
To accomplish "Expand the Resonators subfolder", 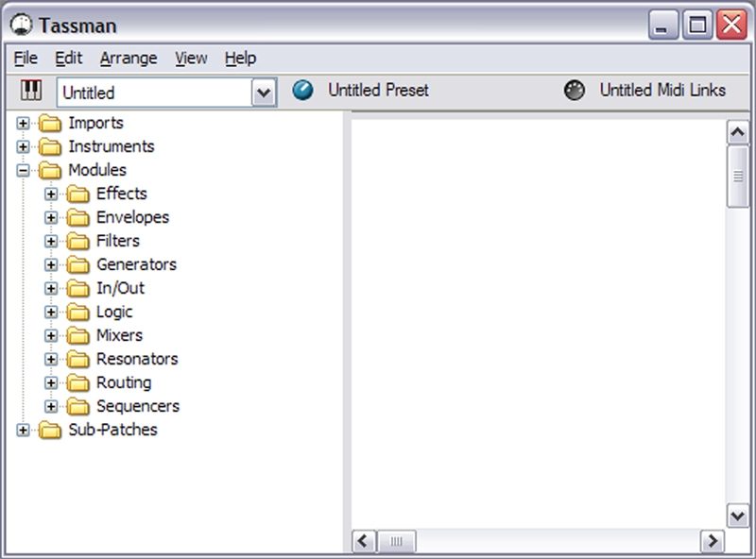I will pos(51,360).
